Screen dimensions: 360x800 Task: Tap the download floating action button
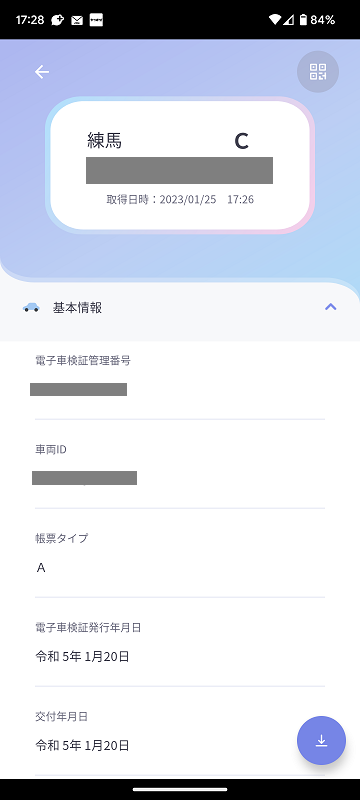321,740
